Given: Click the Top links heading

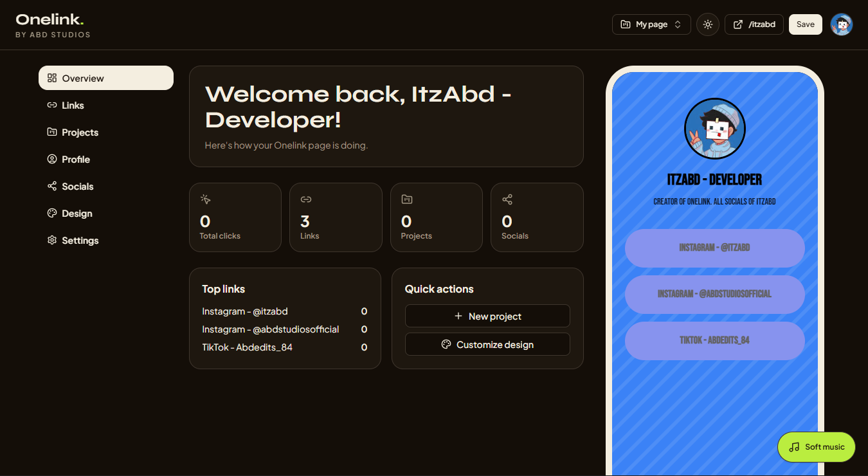Looking at the screenshot, I should (x=224, y=289).
